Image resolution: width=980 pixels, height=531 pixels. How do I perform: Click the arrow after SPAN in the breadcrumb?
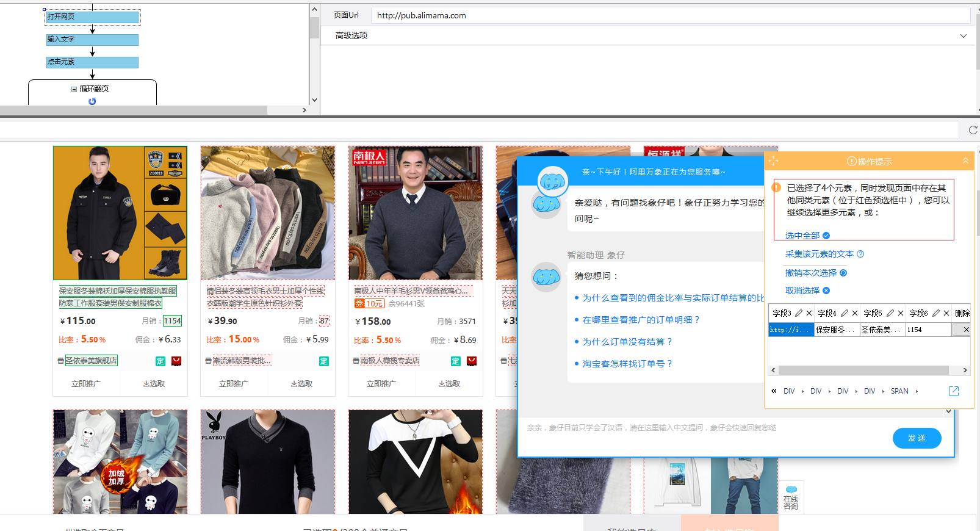tap(917, 391)
